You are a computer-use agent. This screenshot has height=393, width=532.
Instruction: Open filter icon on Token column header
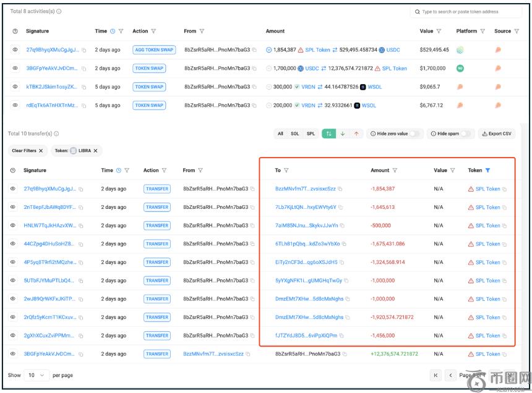click(487, 171)
